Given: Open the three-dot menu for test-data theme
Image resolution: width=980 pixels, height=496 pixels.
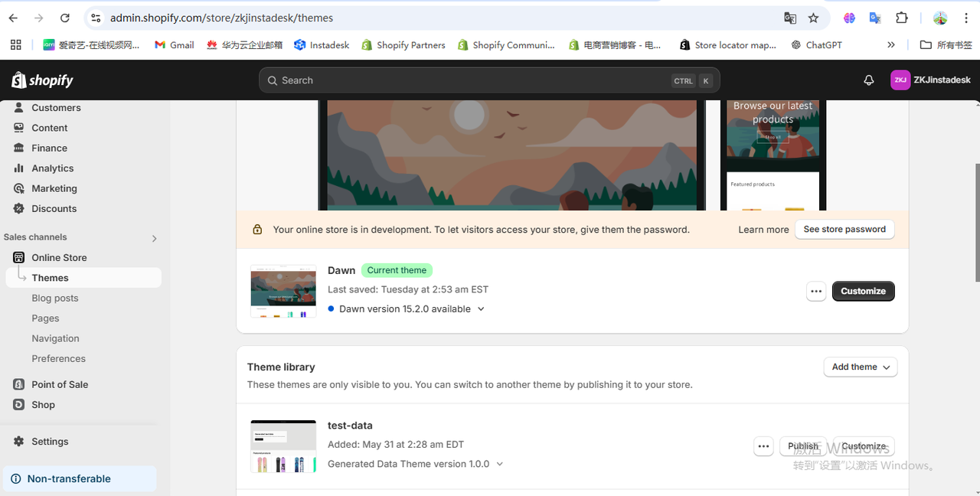Looking at the screenshot, I should pyautogui.click(x=763, y=446).
